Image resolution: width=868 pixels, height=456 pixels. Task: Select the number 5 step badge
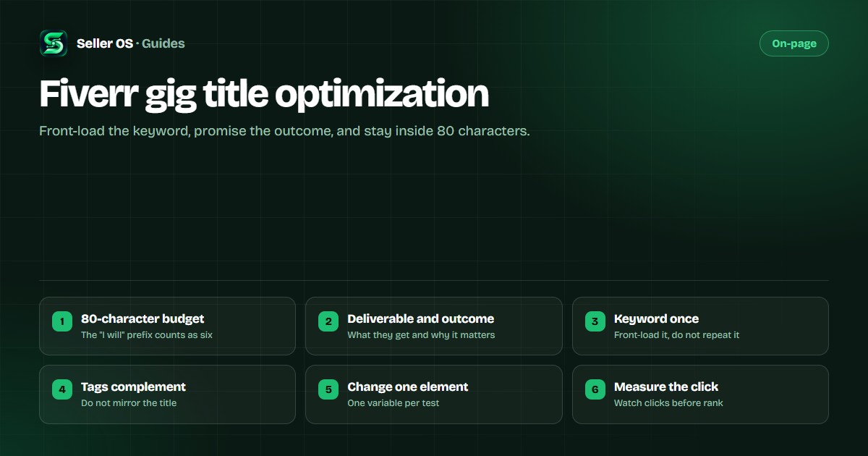tap(328, 389)
